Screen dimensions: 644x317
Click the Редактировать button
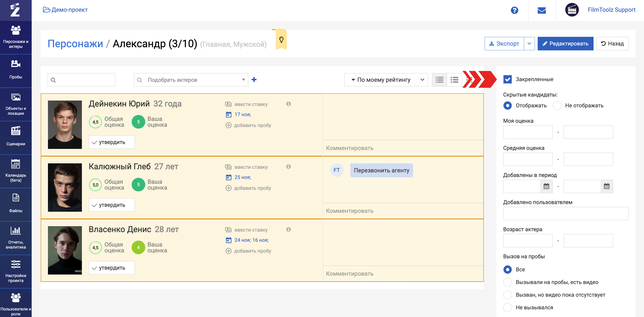[565, 43]
